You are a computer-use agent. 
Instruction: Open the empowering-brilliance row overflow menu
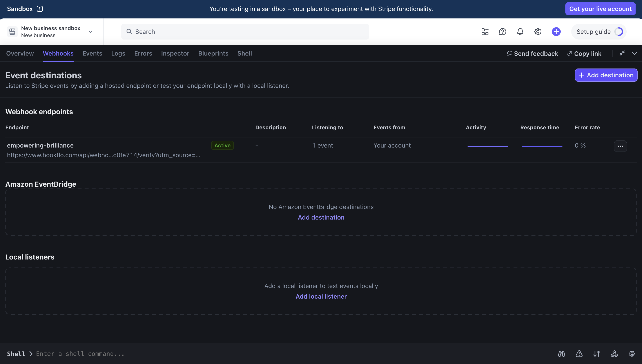point(620,146)
